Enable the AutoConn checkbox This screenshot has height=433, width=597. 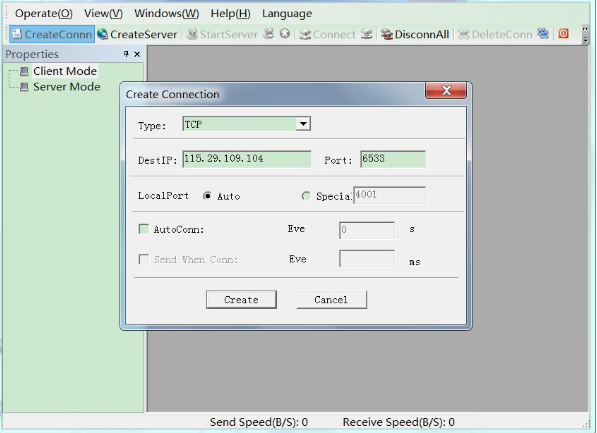coord(144,229)
